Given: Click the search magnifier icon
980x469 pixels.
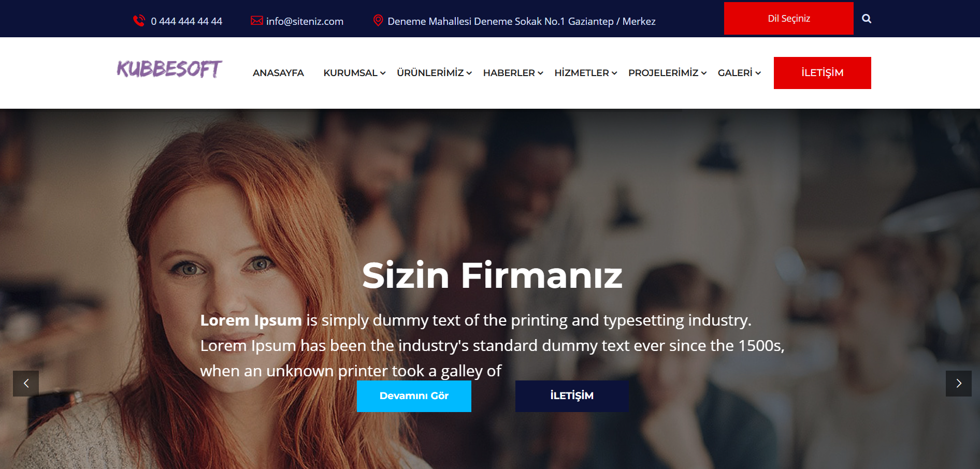Looking at the screenshot, I should pyautogui.click(x=867, y=19).
